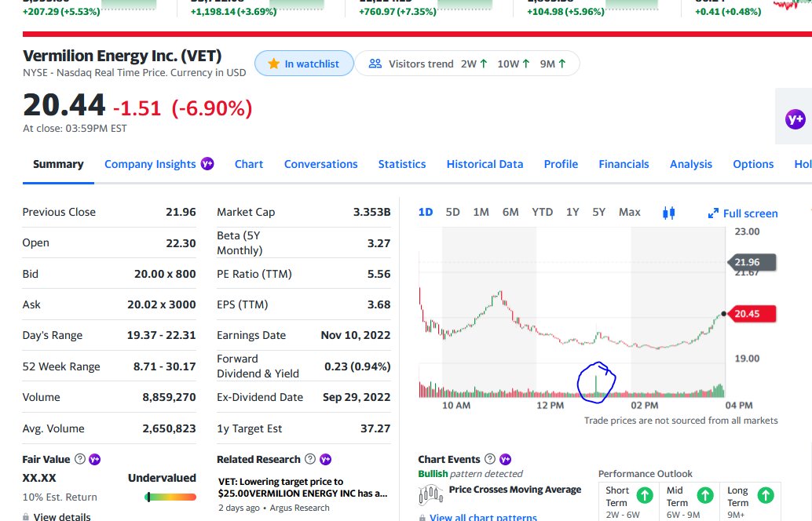This screenshot has height=521, width=812.
Task: Switch to the Chart tab
Action: coord(249,164)
